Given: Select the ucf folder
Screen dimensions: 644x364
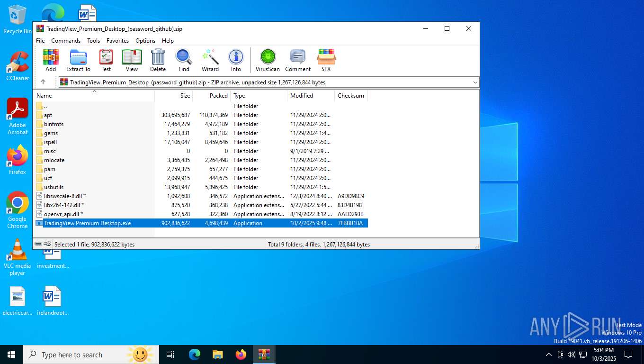Looking at the screenshot, I should click(201, 178).
